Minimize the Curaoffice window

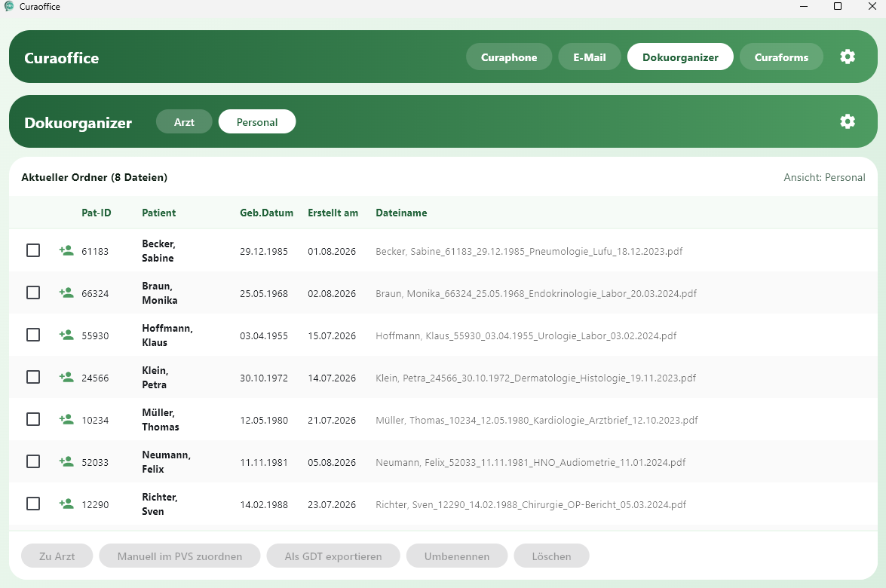(x=804, y=6)
